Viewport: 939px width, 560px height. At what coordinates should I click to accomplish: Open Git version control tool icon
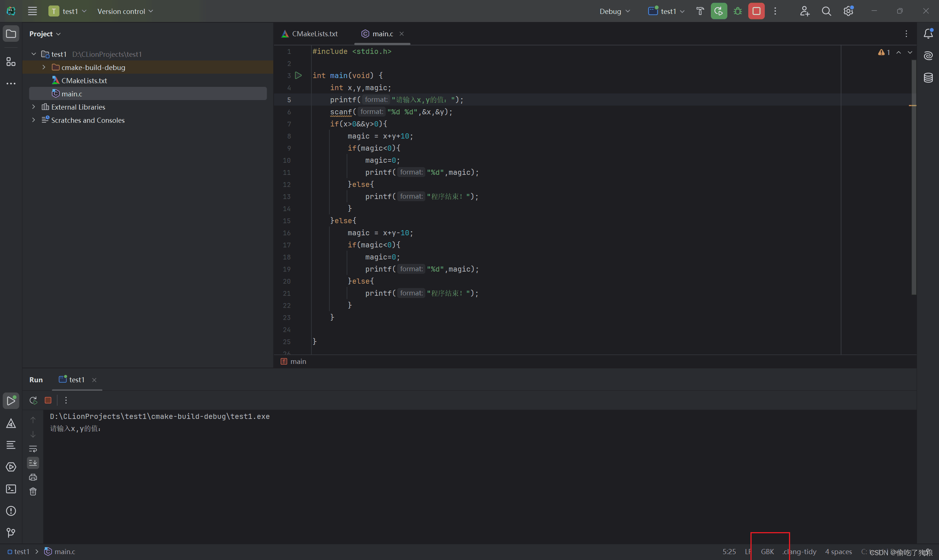(11, 533)
